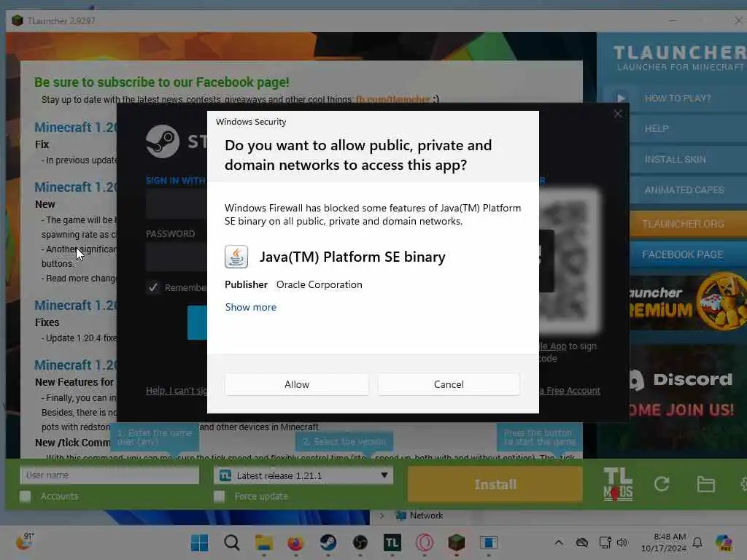Click the refresh icon in TLauncher bar

(662, 484)
